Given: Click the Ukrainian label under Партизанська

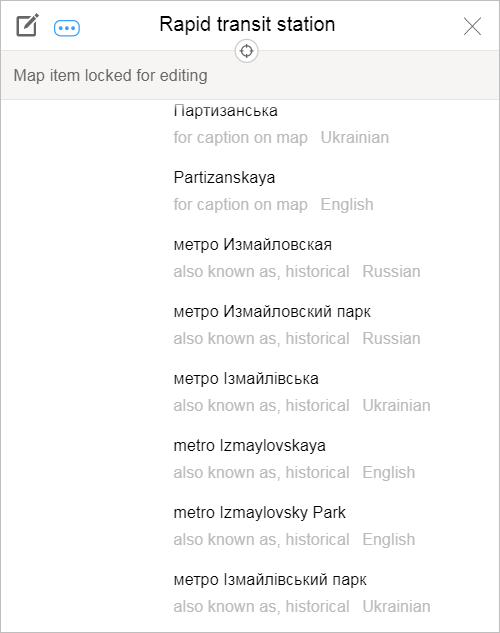Looking at the screenshot, I should click(x=355, y=138).
